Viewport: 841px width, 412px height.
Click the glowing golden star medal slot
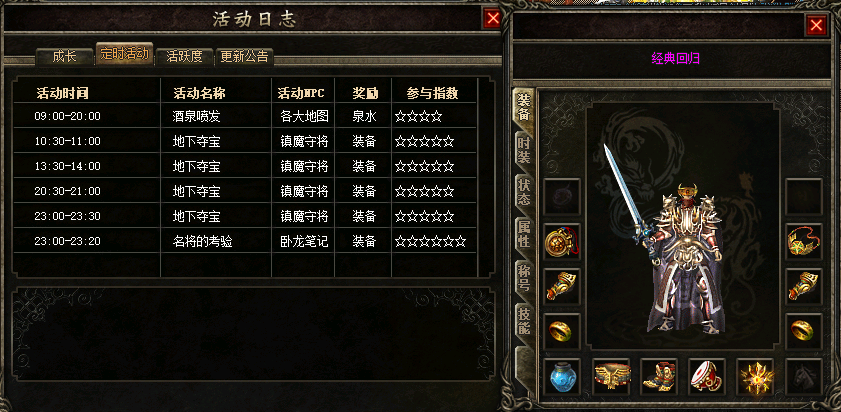[755, 377]
